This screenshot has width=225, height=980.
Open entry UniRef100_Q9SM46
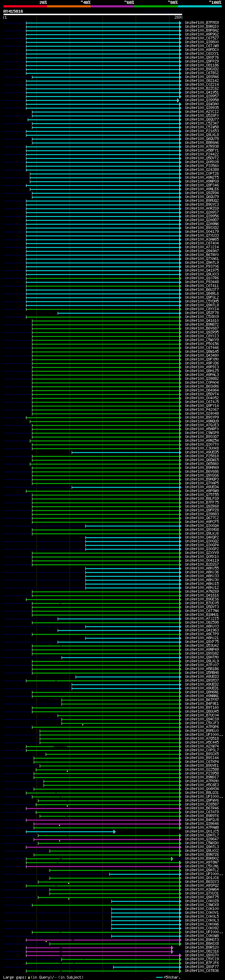point(202,77)
